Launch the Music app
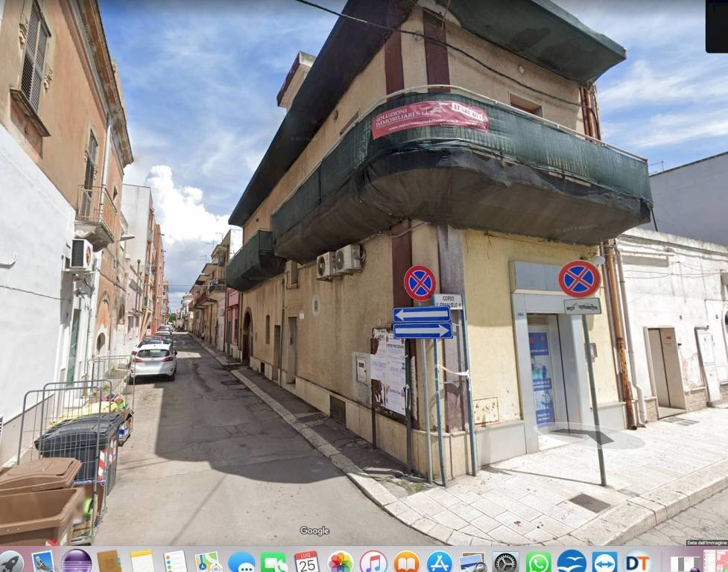This screenshot has width=728, height=572. coord(373,561)
